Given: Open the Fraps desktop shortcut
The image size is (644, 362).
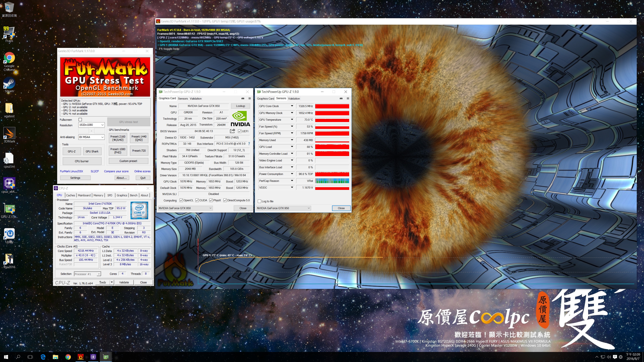Looking at the screenshot, I should pyautogui.click(x=9, y=34).
